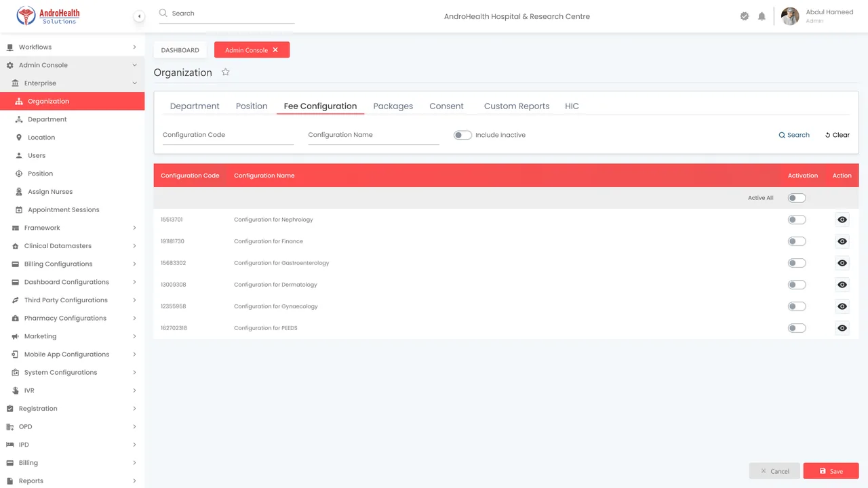Expand Workflows menu chevron
This screenshot has height=488, width=868.
(134, 47)
